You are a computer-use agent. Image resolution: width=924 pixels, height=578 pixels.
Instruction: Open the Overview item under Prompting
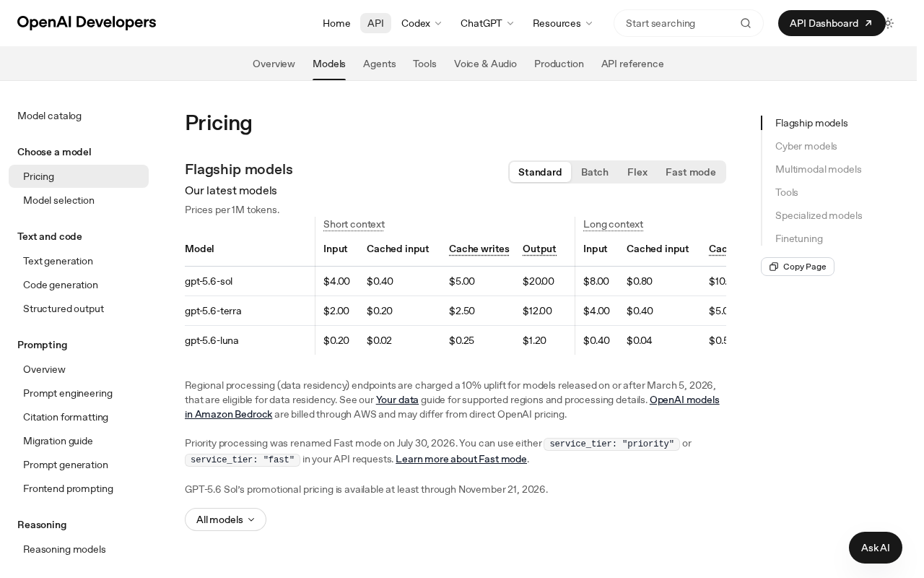click(79, 369)
